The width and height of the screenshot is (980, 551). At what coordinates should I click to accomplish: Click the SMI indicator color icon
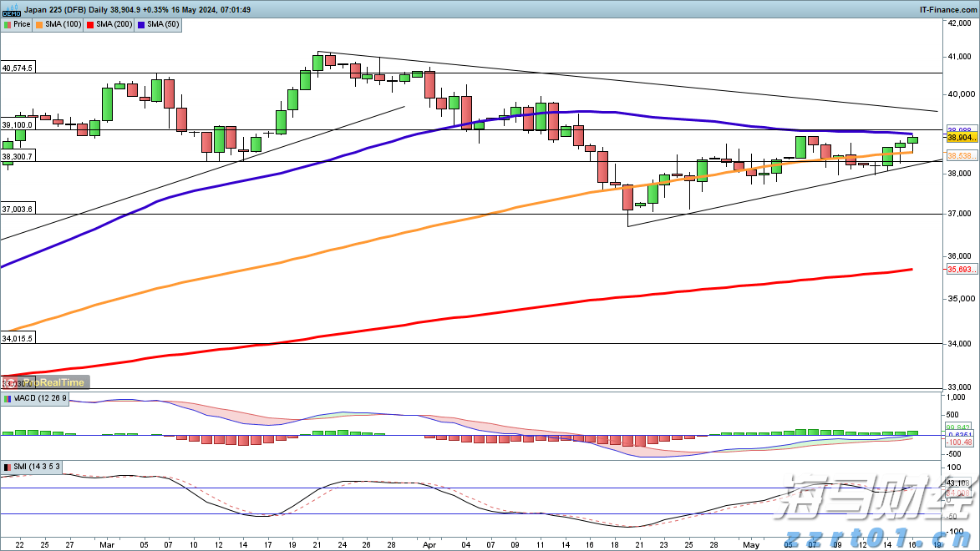pyautogui.click(x=7, y=467)
